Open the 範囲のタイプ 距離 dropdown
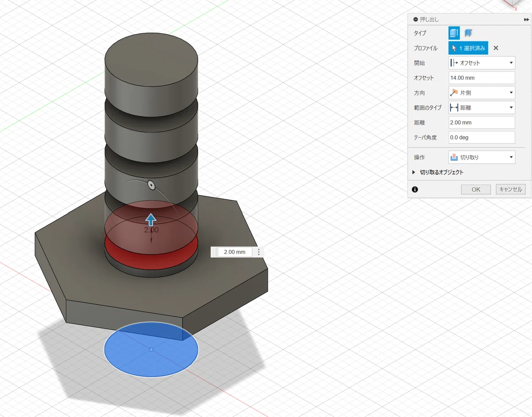Viewport: 532px width, 417px height. coord(482,108)
